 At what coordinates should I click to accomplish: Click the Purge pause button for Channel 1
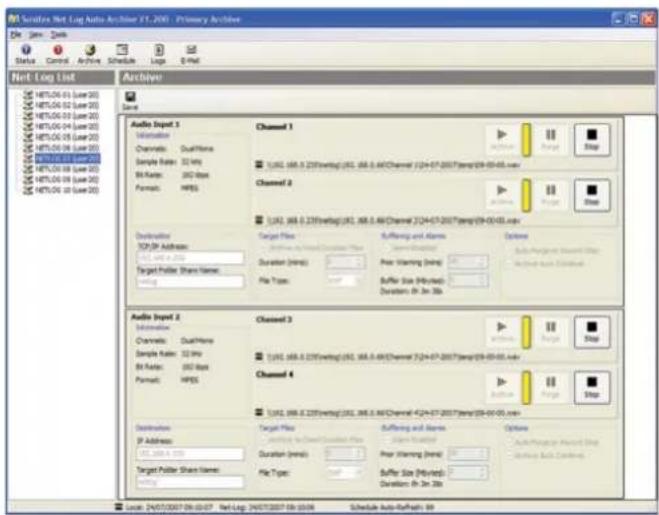550,140
